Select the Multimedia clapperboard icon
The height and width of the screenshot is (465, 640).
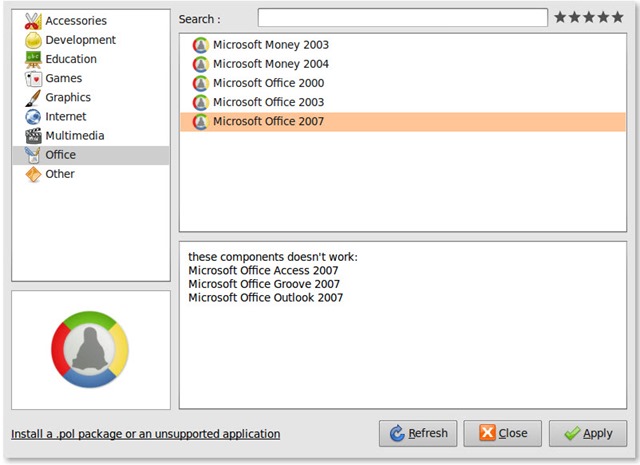point(33,136)
